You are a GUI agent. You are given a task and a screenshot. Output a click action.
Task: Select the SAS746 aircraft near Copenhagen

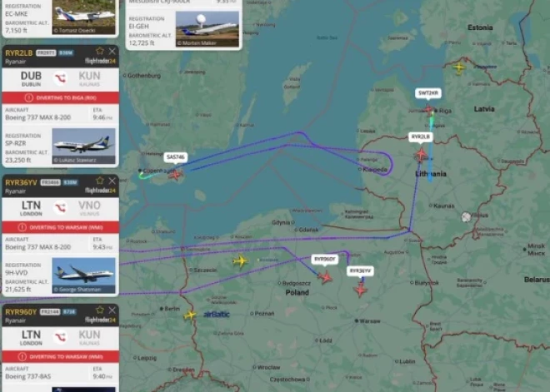176,174
